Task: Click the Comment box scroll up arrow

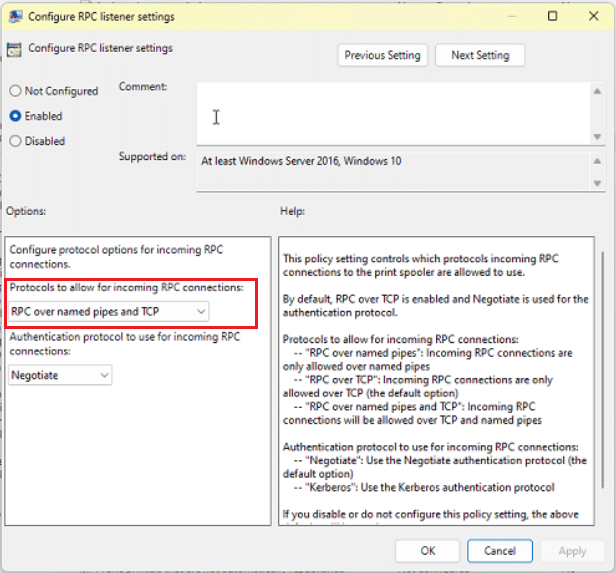Action: coord(597,91)
